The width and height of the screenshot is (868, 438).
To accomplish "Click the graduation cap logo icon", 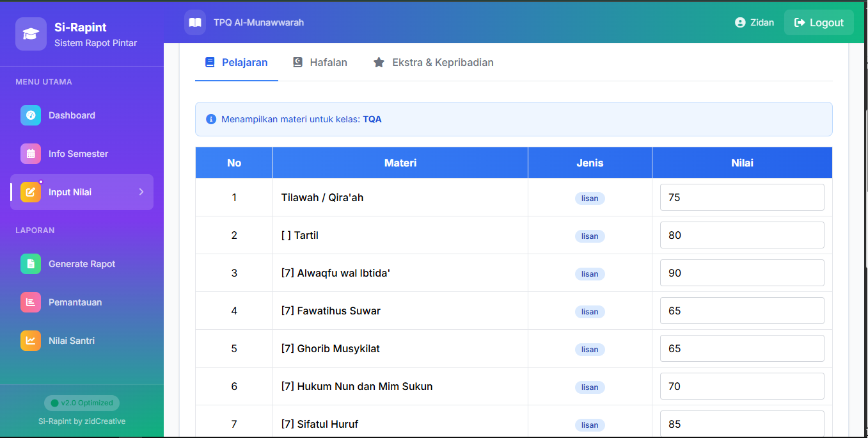I will (x=31, y=34).
